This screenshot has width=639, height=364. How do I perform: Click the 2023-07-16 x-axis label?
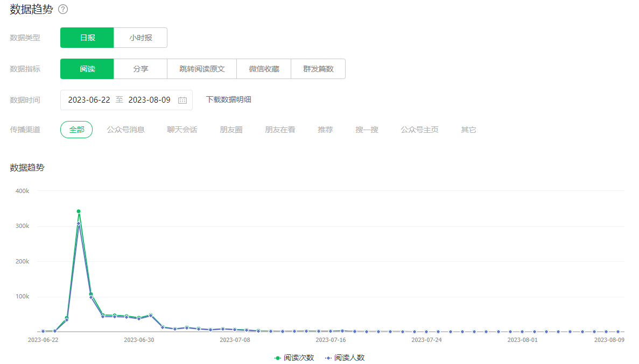[x=331, y=340]
